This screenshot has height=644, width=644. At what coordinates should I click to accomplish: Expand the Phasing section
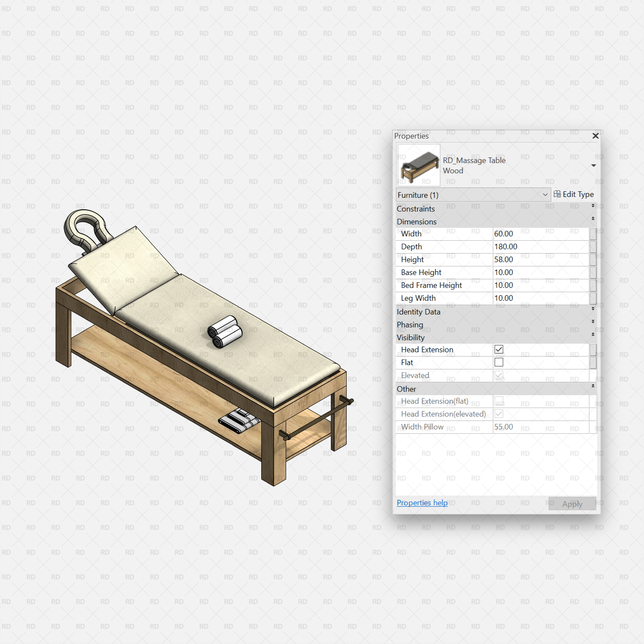[x=593, y=321]
